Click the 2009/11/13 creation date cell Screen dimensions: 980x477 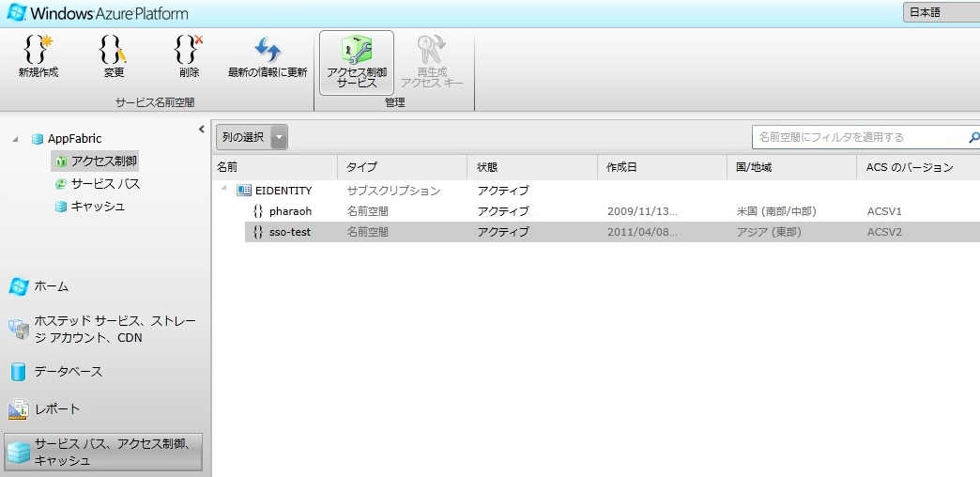coord(642,211)
